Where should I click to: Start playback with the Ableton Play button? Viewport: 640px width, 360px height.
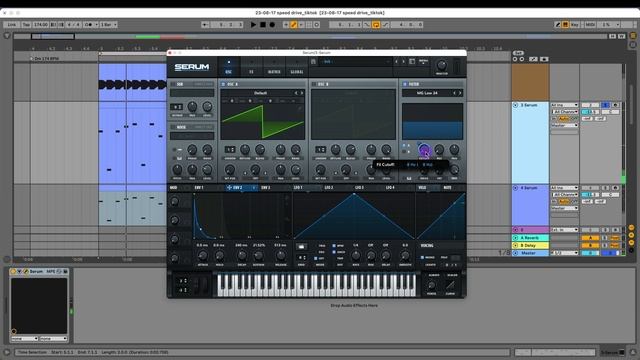tap(253, 24)
